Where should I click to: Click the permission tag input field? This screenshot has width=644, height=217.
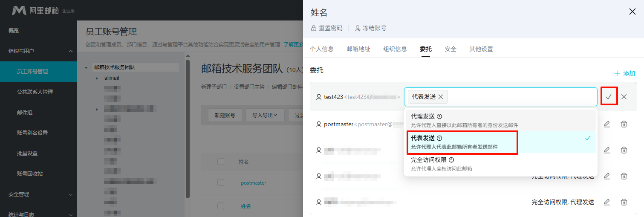pyautogui.click(x=520, y=97)
